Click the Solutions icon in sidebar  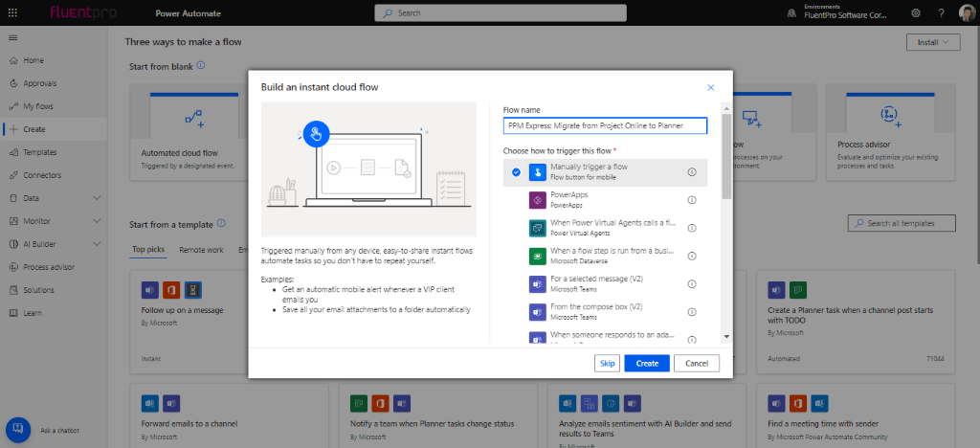(x=13, y=291)
